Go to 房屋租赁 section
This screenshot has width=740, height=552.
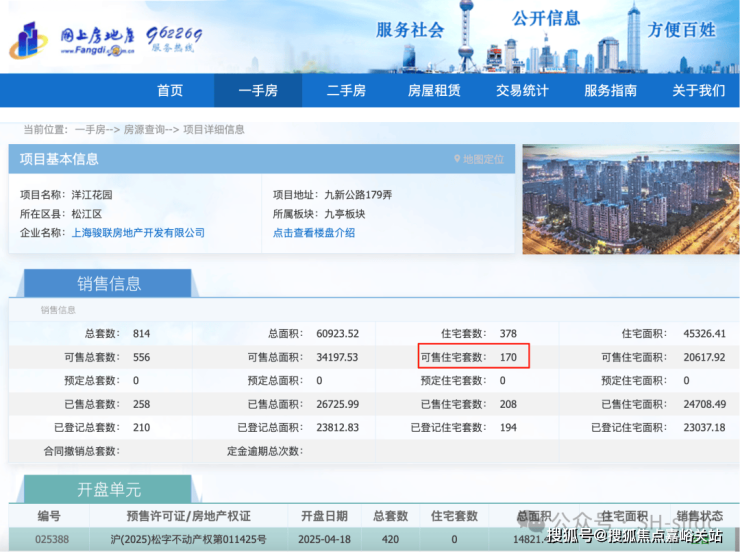tap(434, 90)
